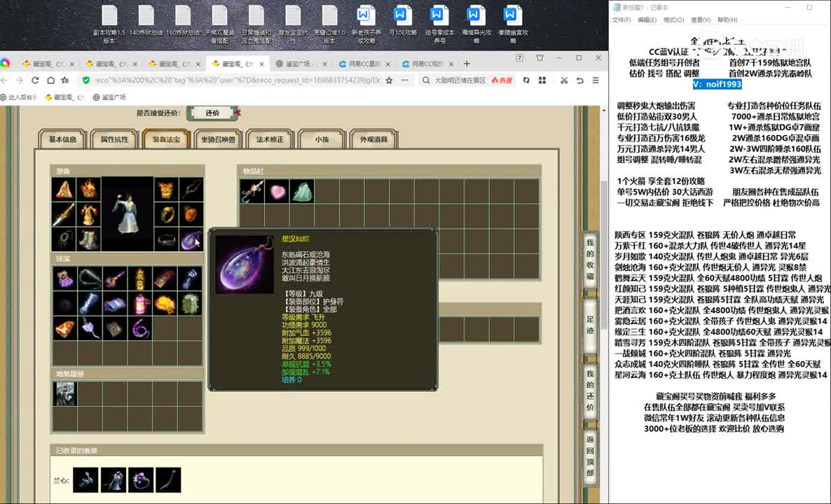
Task: Switch to the 鉴宝广场 browser tab
Action: (x=301, y=64)
